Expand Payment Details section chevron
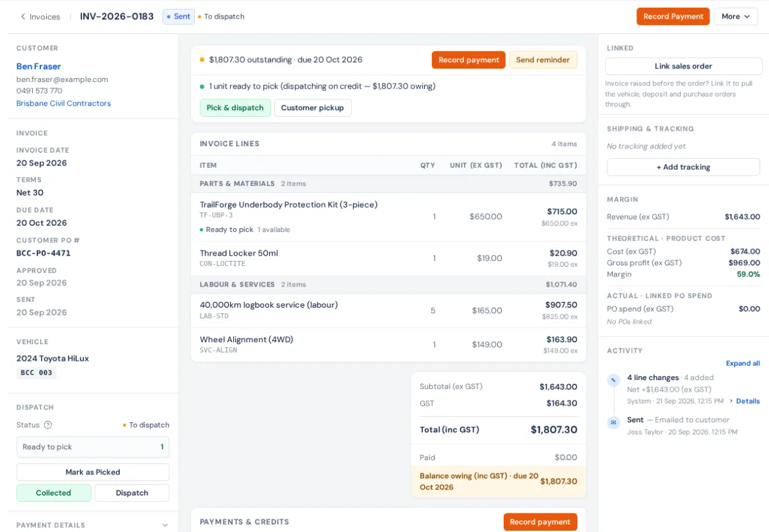769x532 pixels. pos(165,525)
